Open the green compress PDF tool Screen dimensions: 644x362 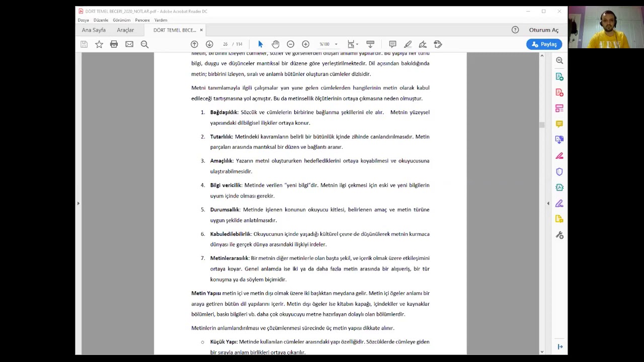click(x=559, y=187)
